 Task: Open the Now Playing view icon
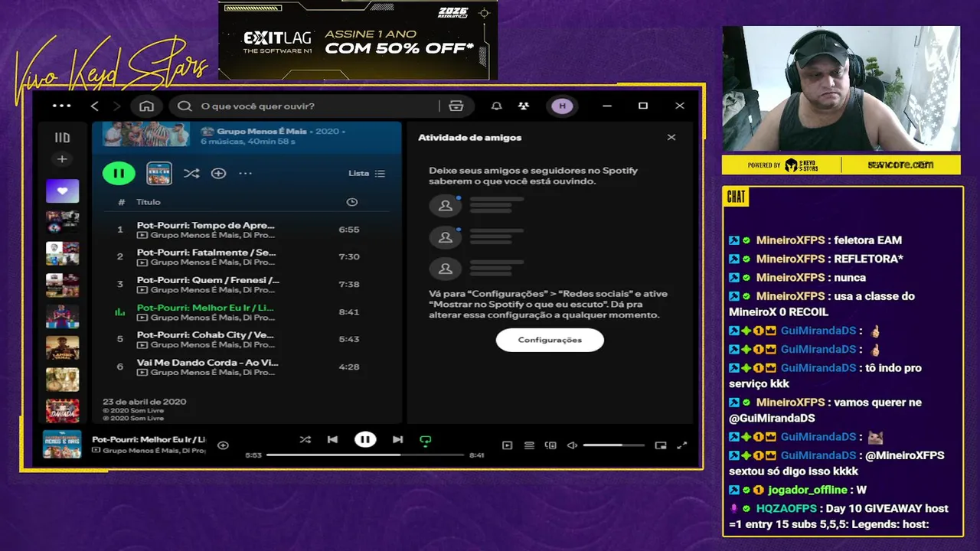(507, 445)
